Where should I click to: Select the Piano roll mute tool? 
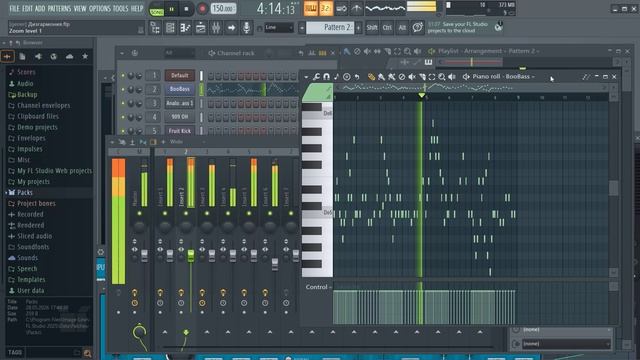click(412, 77)
